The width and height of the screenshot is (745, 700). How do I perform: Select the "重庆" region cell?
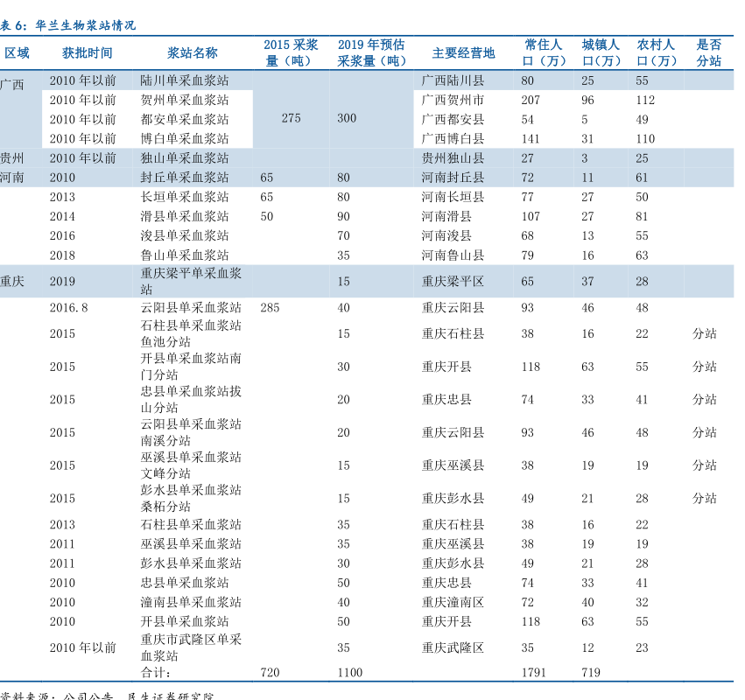point(12,282)
